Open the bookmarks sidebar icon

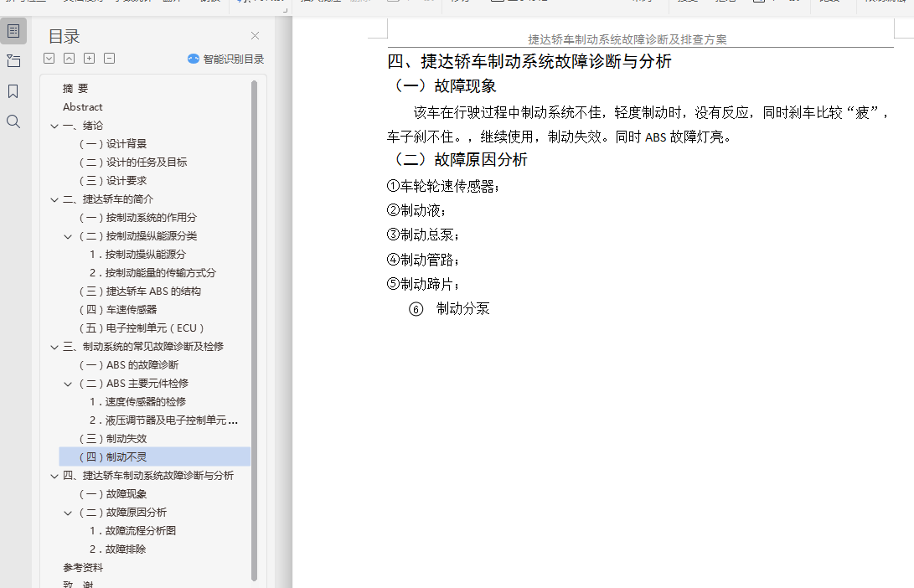point(13,91)
